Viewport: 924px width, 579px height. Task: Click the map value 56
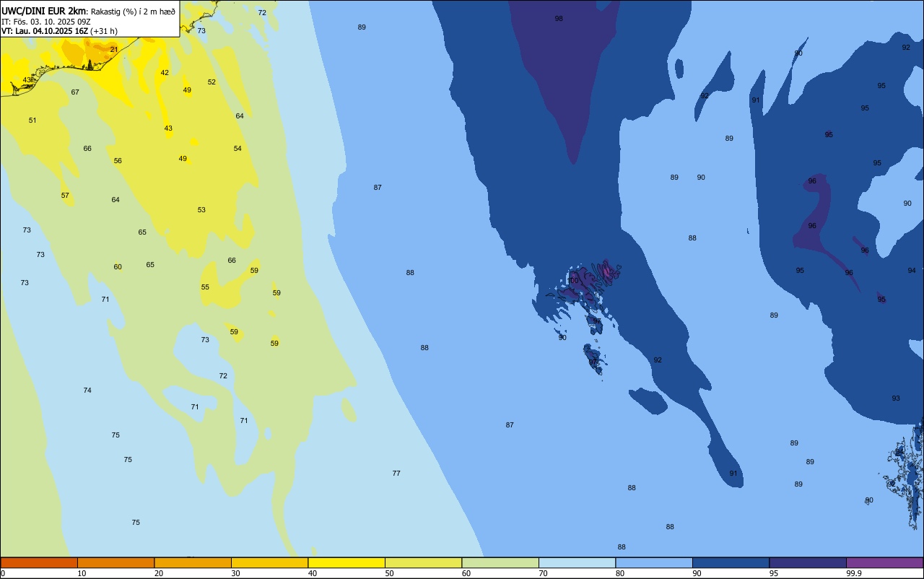[x=118, y=161]
